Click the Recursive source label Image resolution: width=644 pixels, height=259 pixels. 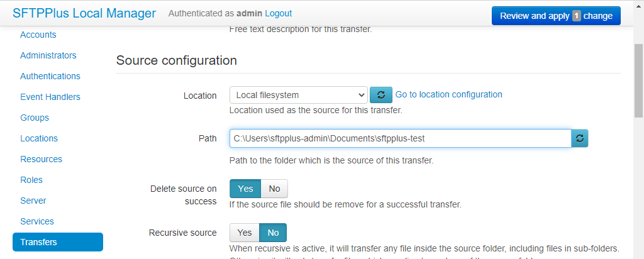coord(183,233)
